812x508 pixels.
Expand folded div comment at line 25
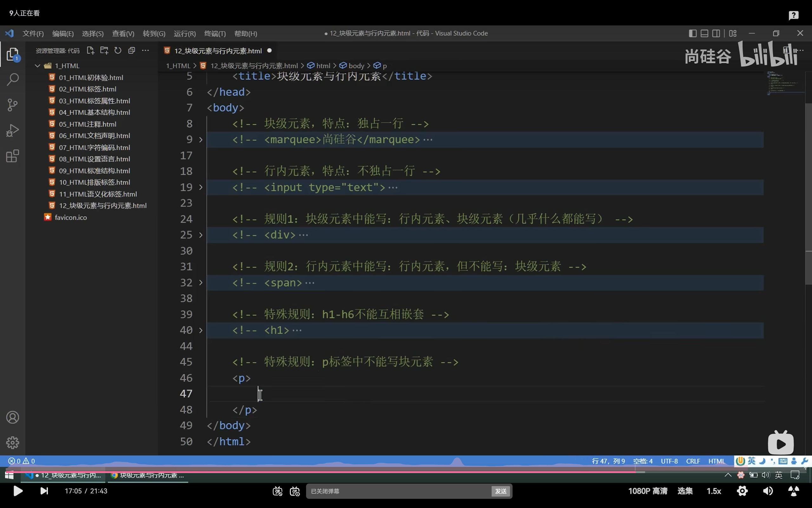tap(201, 235)
